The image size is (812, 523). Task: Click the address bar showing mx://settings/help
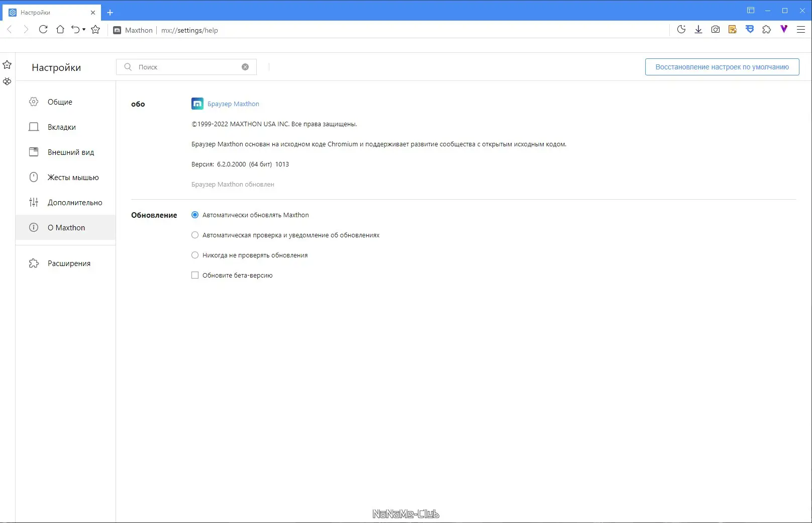click(189, 30)
